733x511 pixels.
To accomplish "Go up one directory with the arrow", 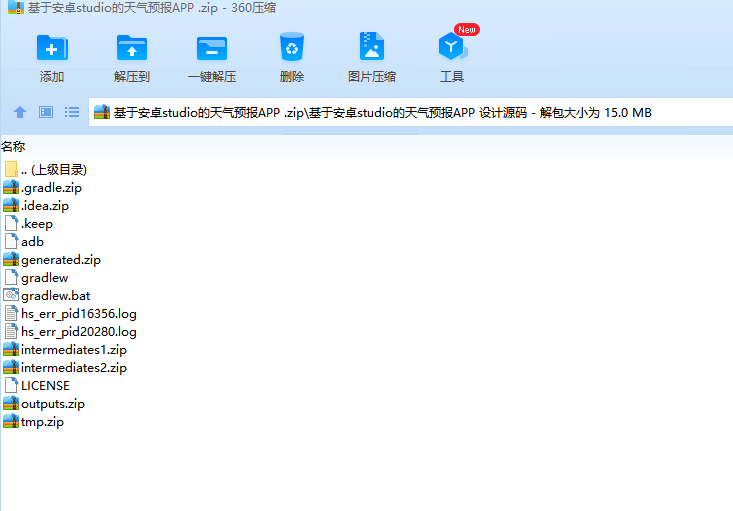I will (20, 112).
